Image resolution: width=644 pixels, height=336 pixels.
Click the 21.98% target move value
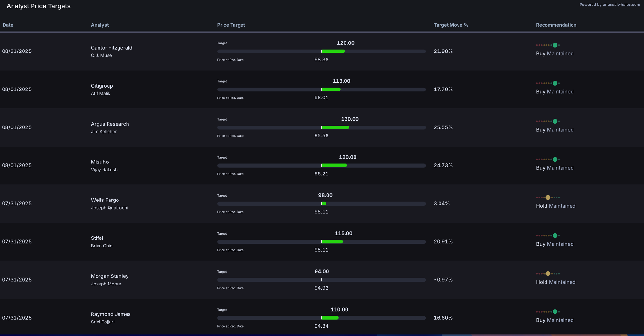pyautogui.click(x=443, y=51)
